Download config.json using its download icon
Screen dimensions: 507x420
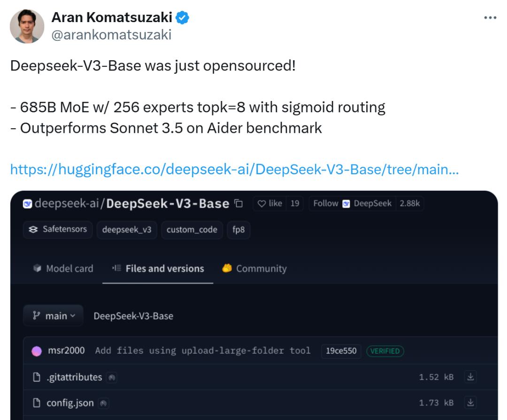click(x=470, y=403)
